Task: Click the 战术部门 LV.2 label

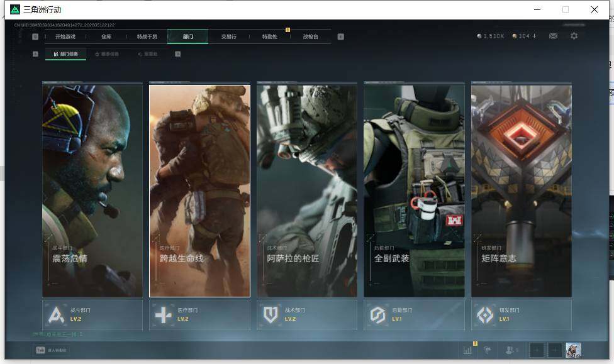Action: [290, 319]
